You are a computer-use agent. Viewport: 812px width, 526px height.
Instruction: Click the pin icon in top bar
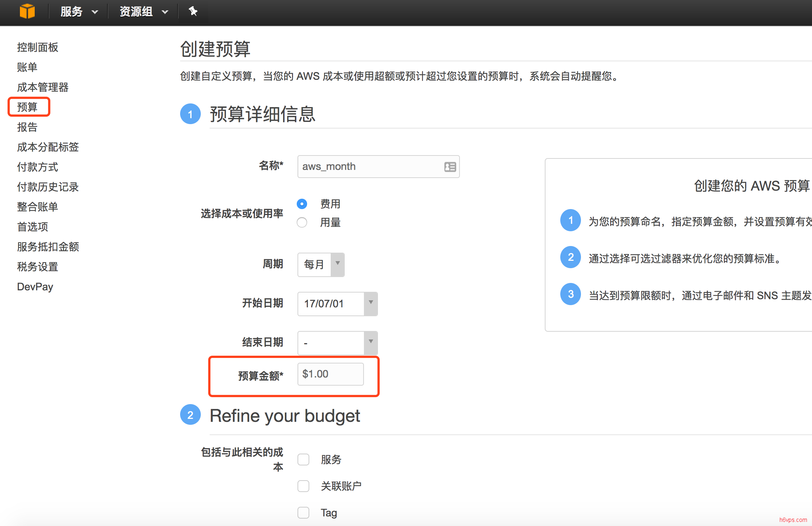point(193,11)
